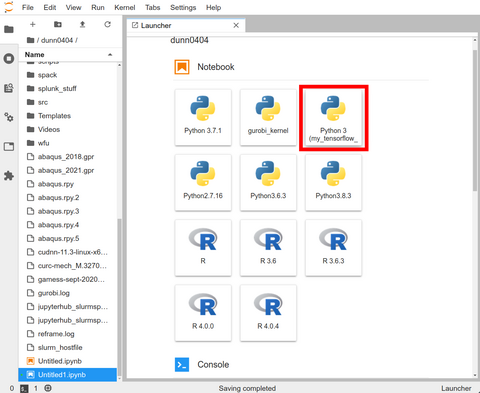Refresh the file list
Screen dimensions: 480x393
pos(107,24)
